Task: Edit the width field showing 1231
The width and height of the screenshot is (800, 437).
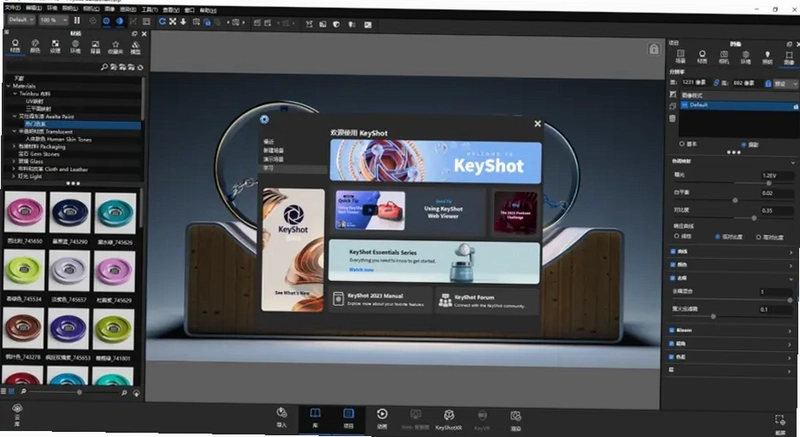Action: 694,82
